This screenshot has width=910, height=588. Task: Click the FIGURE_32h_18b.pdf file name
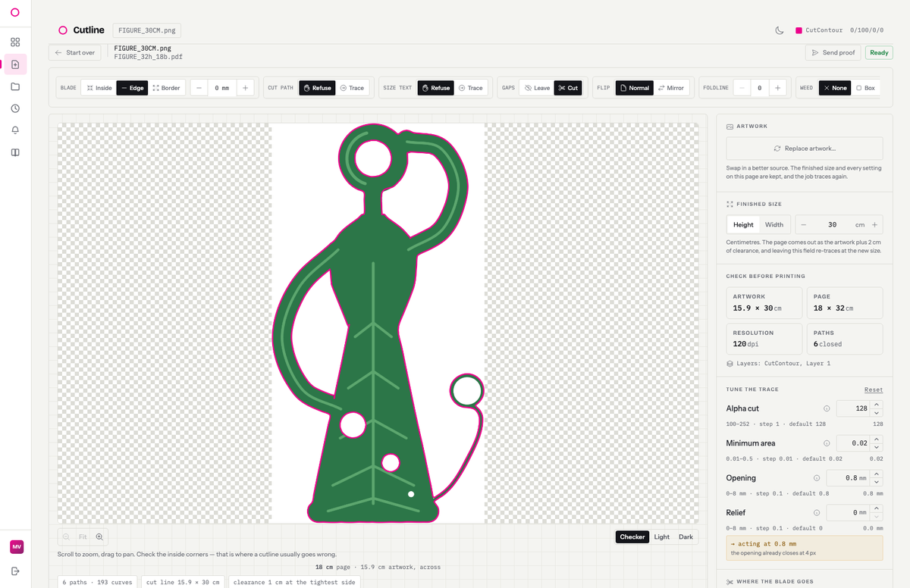click(x=148, y=57)
